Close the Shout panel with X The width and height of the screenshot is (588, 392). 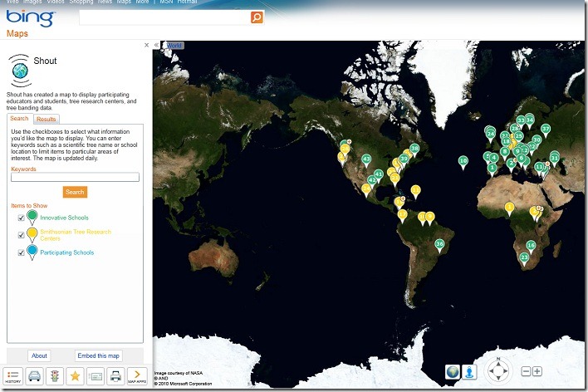click(x=147, y=45)
